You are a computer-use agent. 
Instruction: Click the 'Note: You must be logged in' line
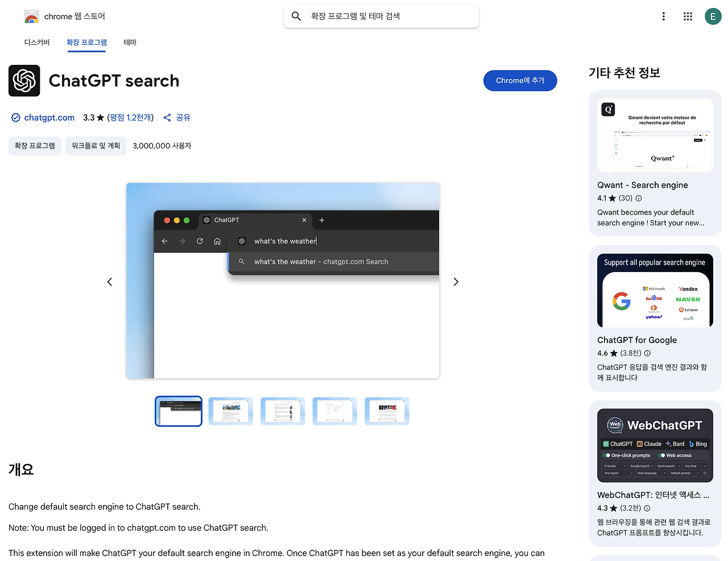click(138, 528)
